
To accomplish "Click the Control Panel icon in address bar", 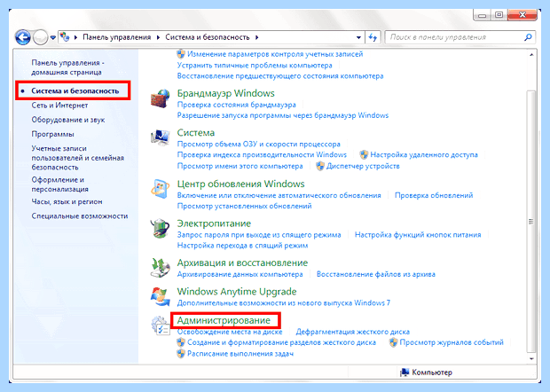I will [x=65, y=37].
